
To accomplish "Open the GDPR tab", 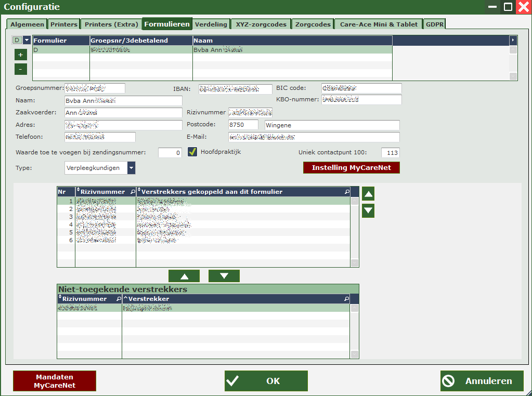I will click(435, 24).
